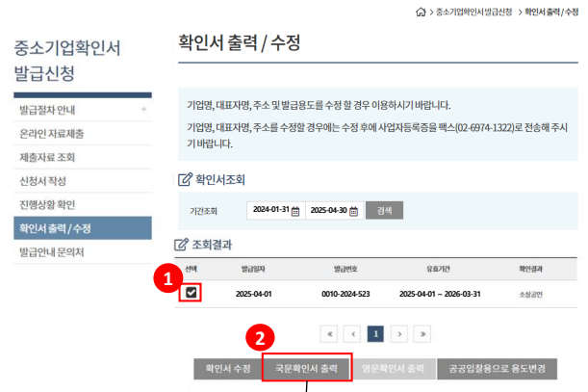Select 확인서 출력/수정 sidebar item
The height and width of the screenshot is (392, 588).
pos(54,228)
